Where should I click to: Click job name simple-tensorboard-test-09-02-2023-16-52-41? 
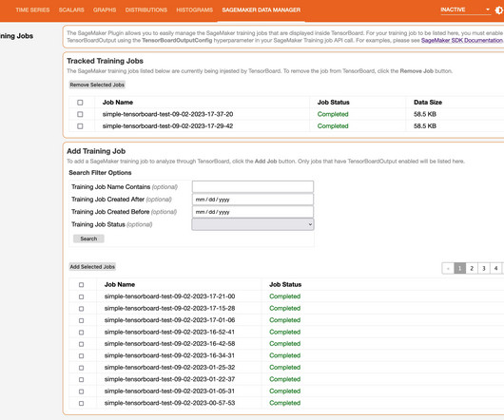pyautogui.click(x=169, y=332)
